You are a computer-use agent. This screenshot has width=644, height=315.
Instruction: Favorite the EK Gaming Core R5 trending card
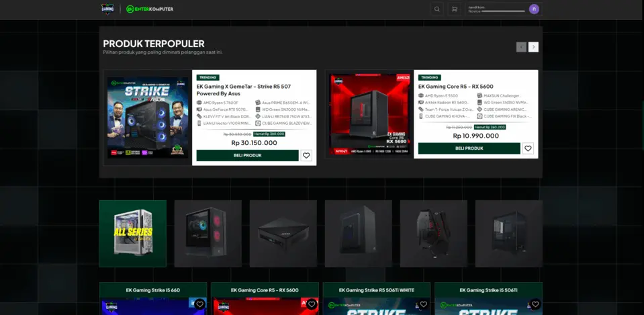click(x=528, y=148)
